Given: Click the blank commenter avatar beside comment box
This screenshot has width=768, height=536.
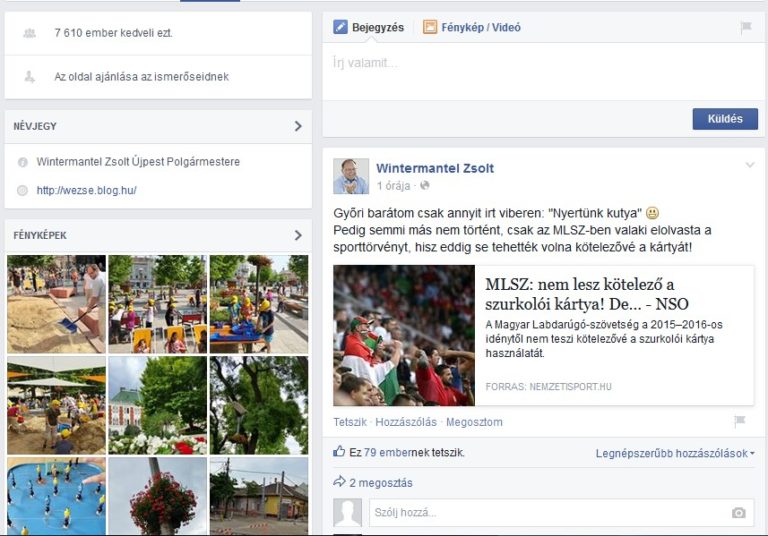Looking at the screenshot, I should point(348,512).
